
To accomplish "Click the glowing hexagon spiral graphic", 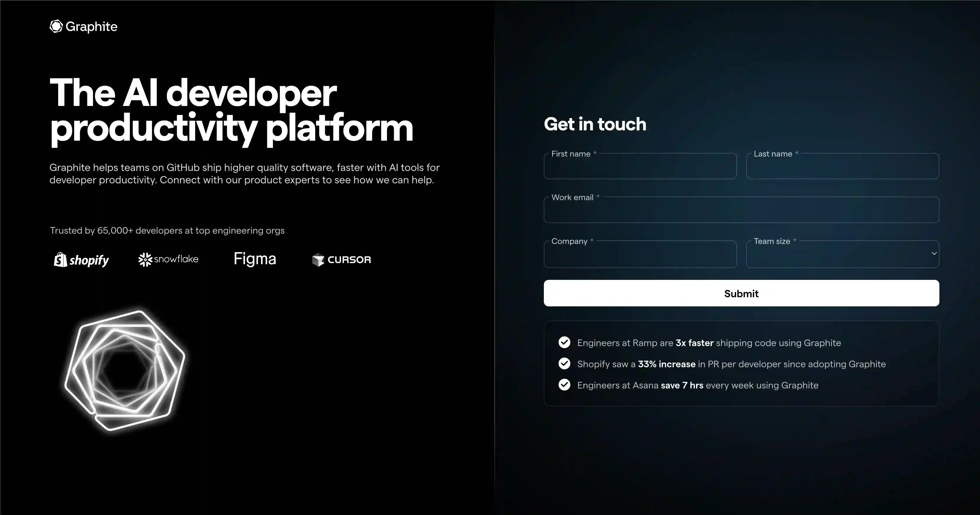I will tap(125, 370).
